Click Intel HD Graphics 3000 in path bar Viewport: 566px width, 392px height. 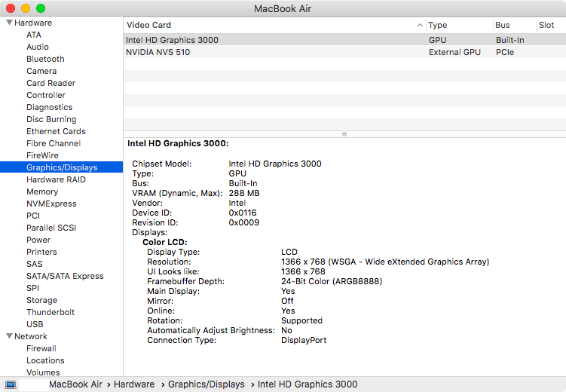point(307,384)
